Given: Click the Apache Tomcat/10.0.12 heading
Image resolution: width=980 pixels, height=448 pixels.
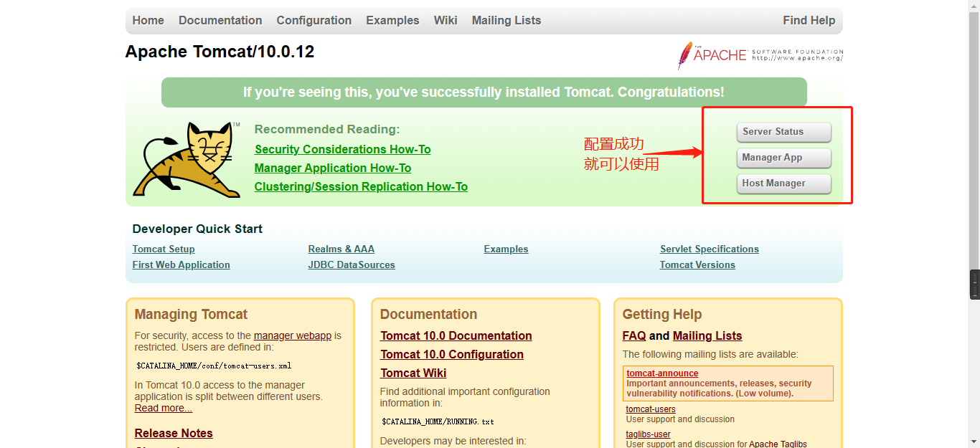Looking at the screenshot, I should 220,52.
